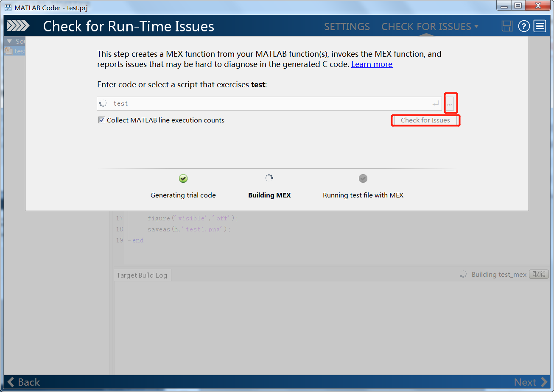Maximize the MATLAB Coder window
Image resolution: width=554 pixels, height=392 pixels.
518,6
